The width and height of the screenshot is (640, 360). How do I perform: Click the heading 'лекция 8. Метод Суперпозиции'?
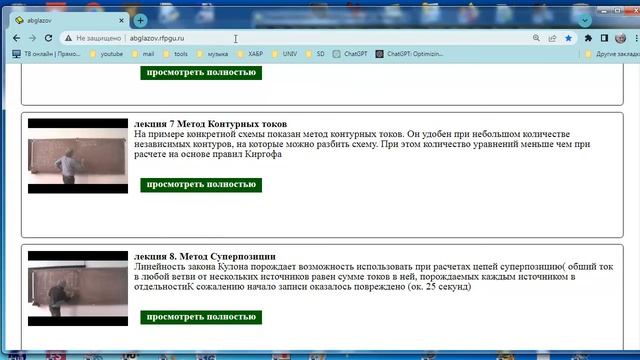point(205,256)
